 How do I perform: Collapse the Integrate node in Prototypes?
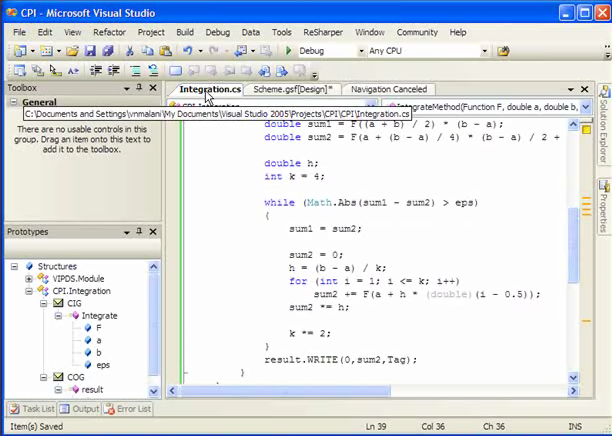coord(59,315)
